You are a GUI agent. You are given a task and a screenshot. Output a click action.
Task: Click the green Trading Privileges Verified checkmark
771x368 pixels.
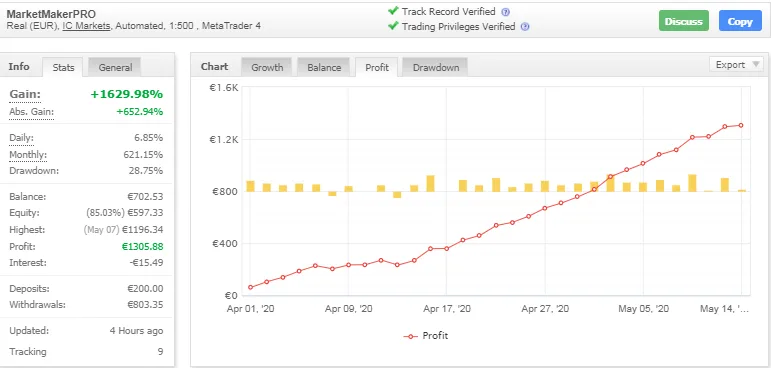point(393,26)
